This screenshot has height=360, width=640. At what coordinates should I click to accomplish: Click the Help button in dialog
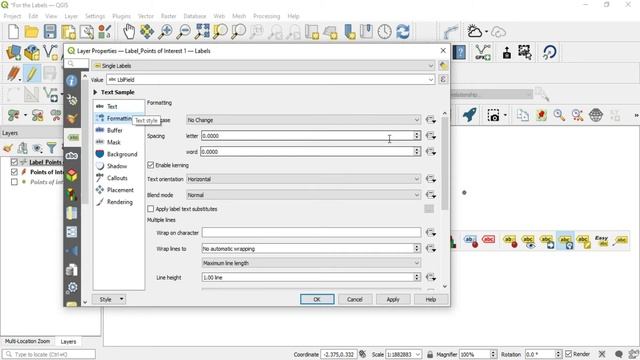431,299
